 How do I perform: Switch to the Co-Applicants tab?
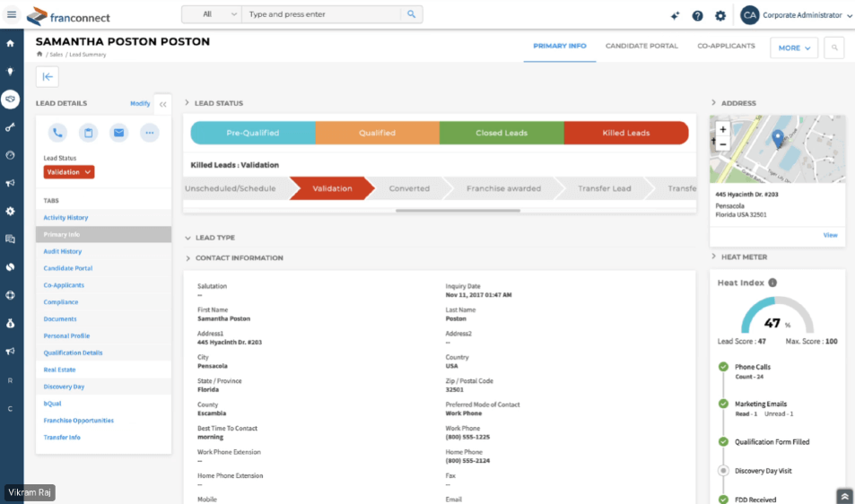click(726, 46)
